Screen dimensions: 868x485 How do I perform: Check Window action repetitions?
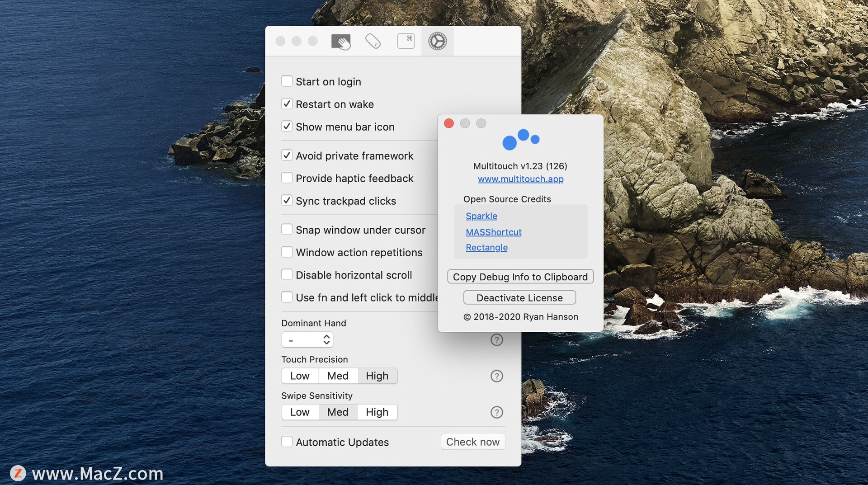pos(287,252)
